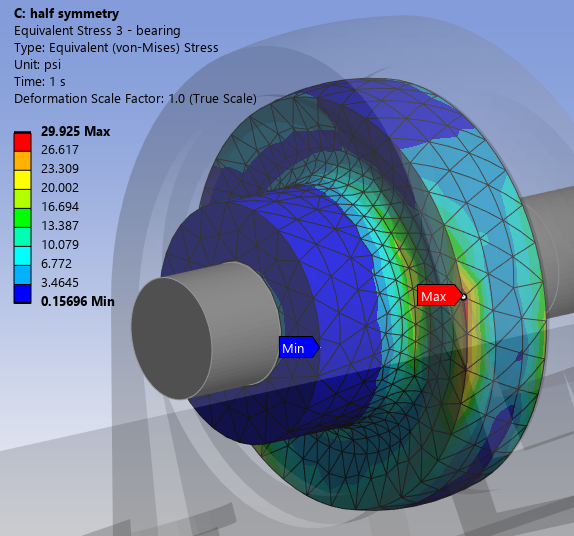Click the 3.4645 legend value
This screenshot has height=536, width=574.
(x=60, y=283)
